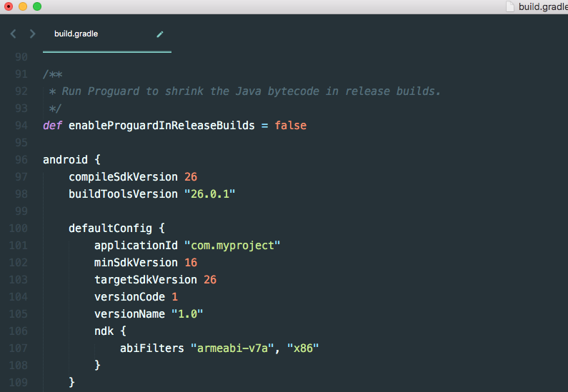Click line number 96 in gutter

click(21, 160)
